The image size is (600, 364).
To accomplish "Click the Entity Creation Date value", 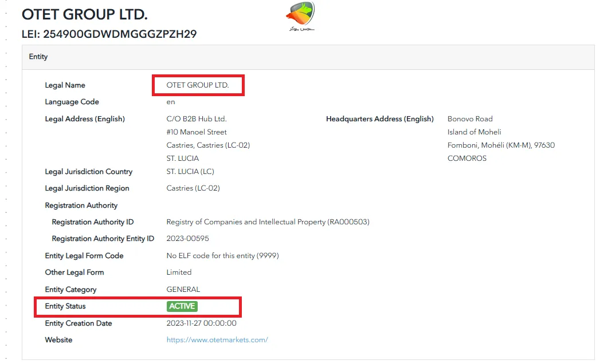I will (201, 323).
